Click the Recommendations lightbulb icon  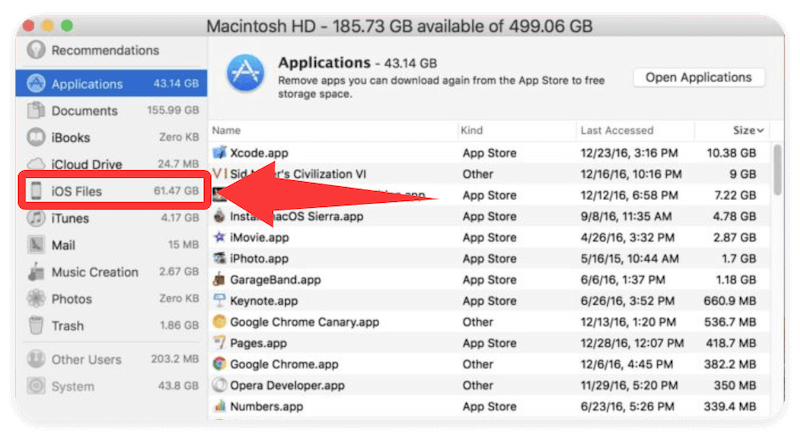36,50
